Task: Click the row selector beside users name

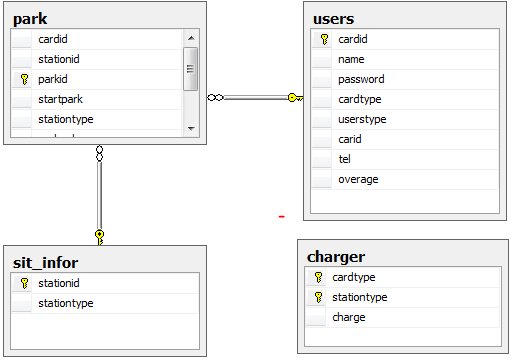Action: tap(322, 59)
